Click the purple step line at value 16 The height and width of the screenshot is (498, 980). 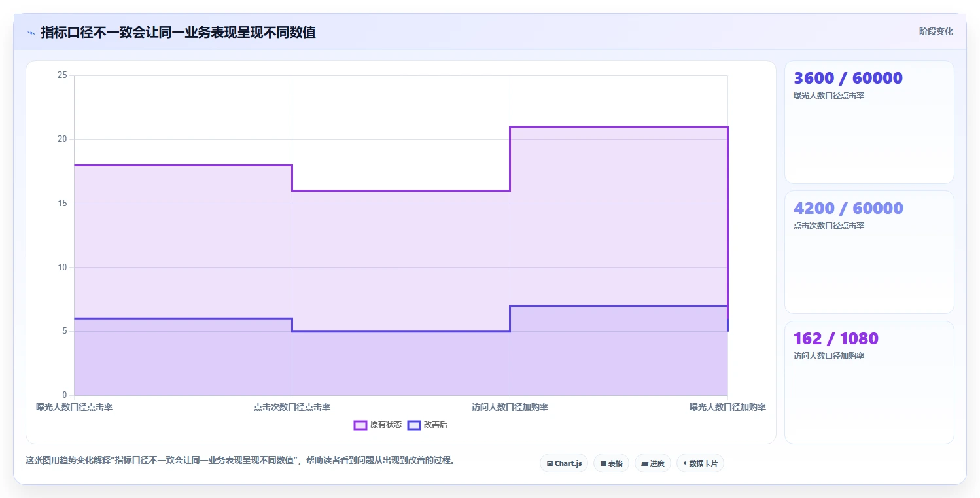coord(401,190)
